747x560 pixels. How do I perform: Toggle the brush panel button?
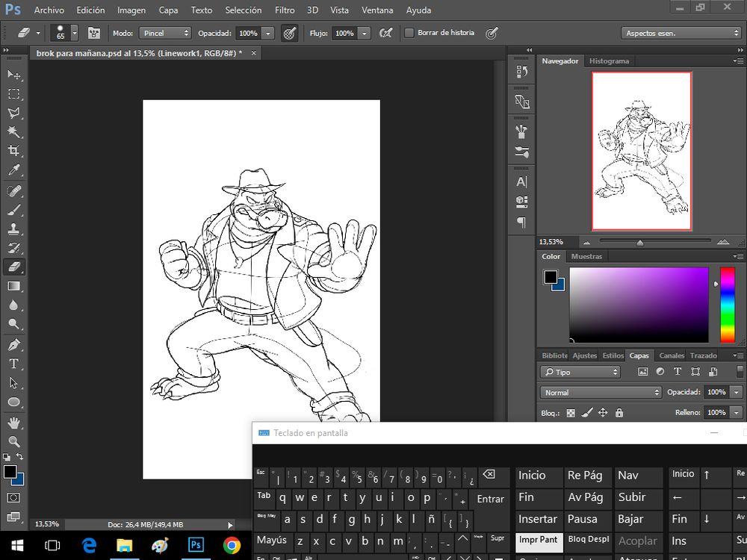(94, 33)
